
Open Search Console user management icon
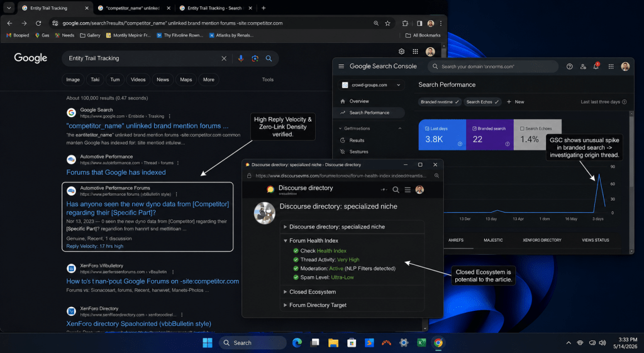[x=583, y=67]
